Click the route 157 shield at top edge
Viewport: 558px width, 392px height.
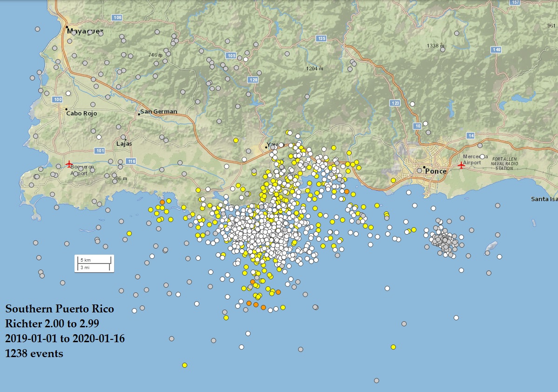(x=515, y=2)
